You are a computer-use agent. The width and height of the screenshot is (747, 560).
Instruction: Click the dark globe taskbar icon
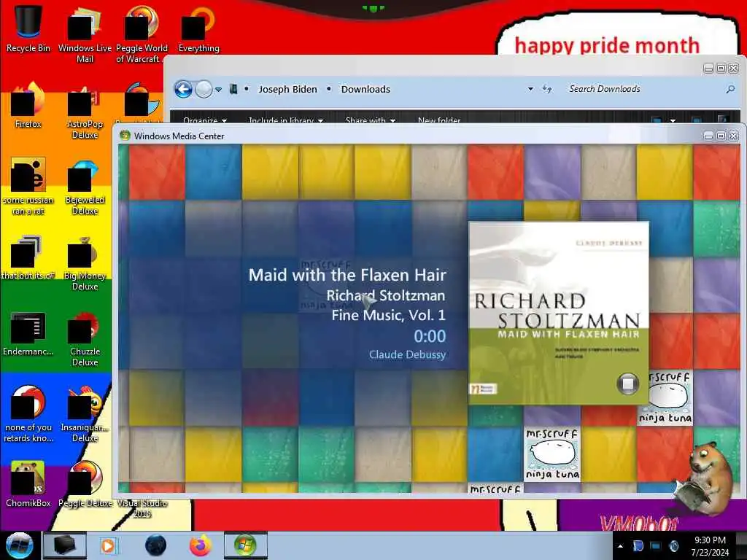click(156, 545)
